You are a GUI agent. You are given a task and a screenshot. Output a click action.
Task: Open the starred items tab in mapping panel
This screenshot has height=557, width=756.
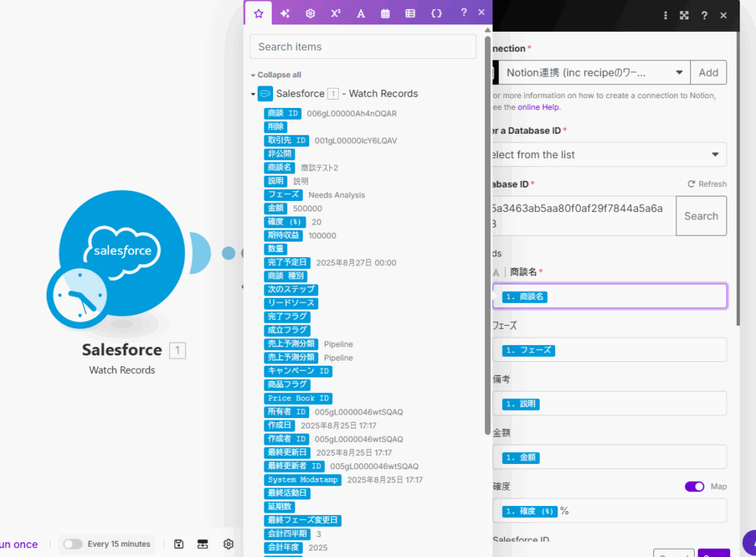(258, 13)
